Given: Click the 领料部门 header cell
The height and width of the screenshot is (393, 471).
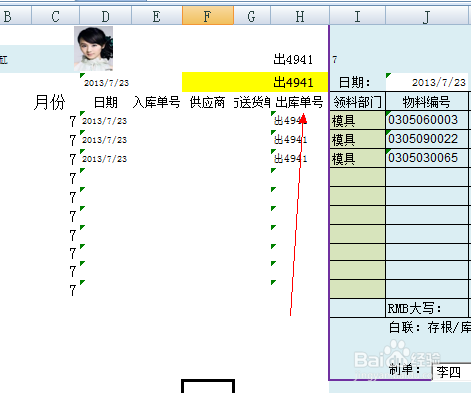Looking at the screenshot, I should coord(357,102).
